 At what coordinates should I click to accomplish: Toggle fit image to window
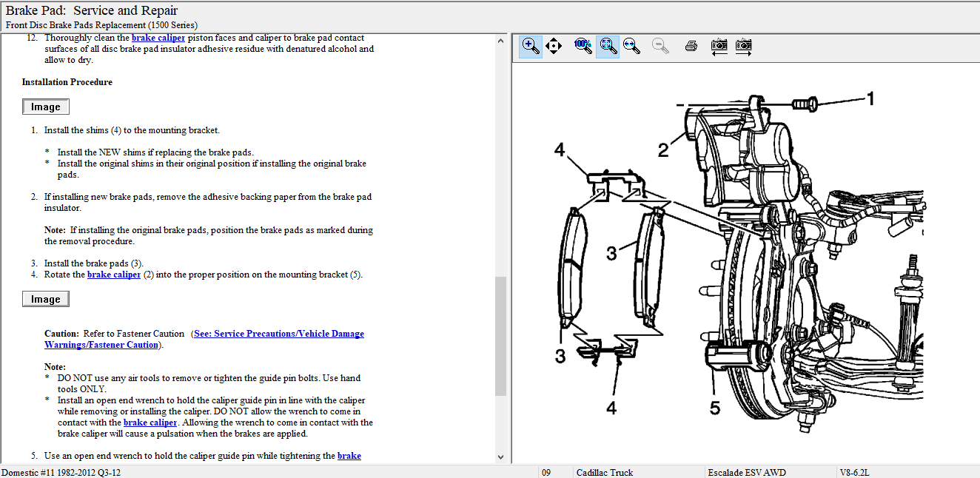click(608, 46)
